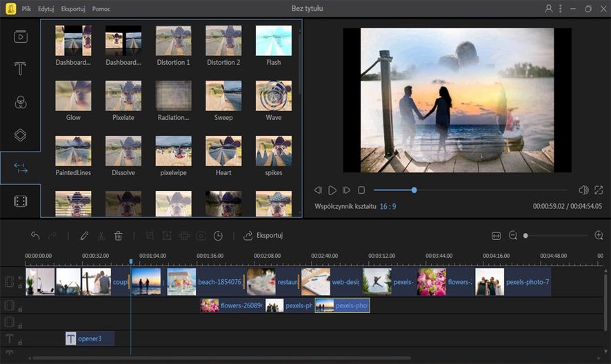The height and width of the screenshot is (364, 611).
Task: Open the Plik menu
Action: point(26,8)
